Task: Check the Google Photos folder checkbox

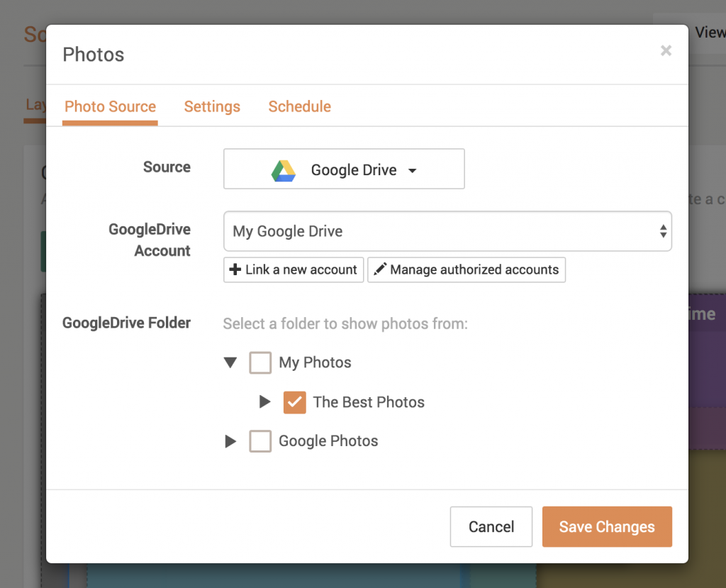Action: pyautogui.click(x=260, y=441)
